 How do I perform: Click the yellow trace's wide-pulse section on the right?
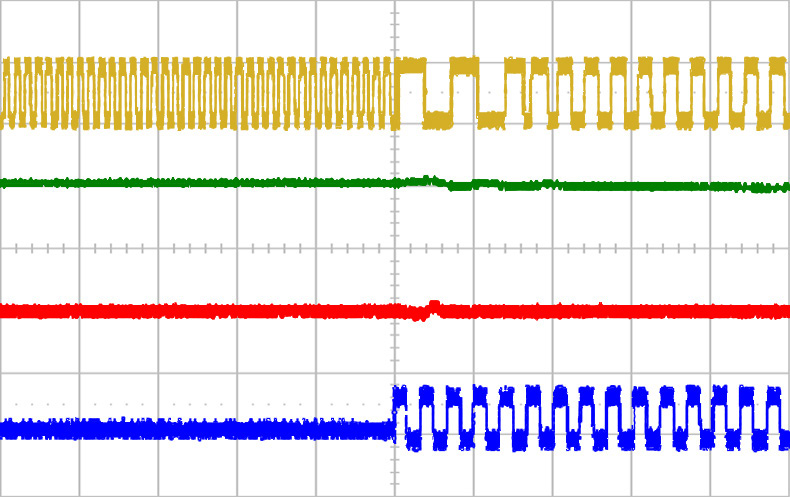coord(620,93)
